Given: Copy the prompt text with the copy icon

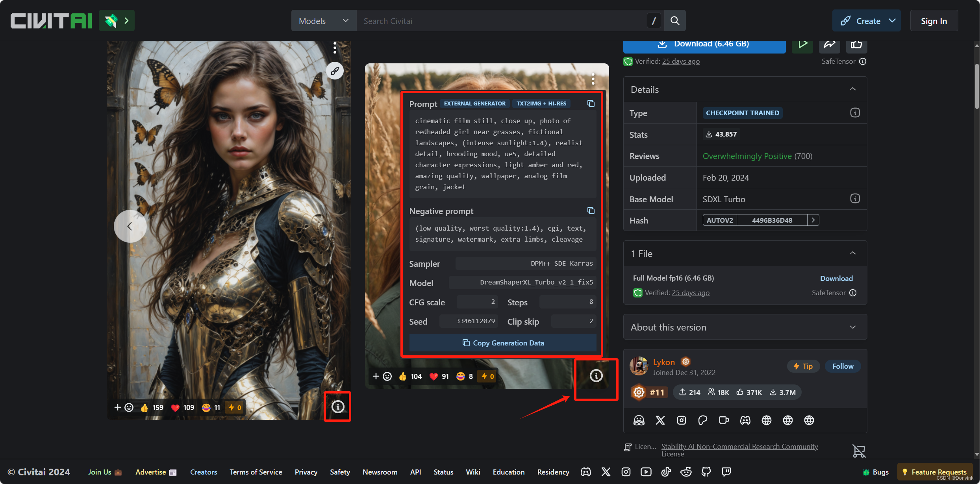Looking at the screenshot, I should tap(591, 103).
